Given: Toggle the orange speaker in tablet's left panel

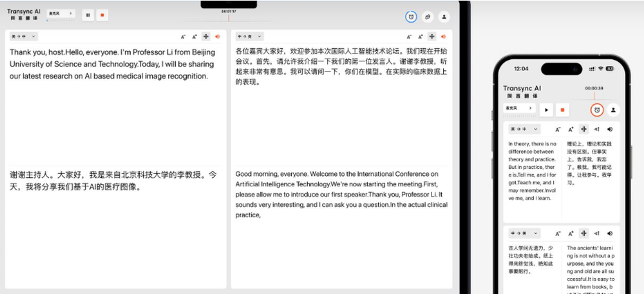Looking at the screenshot, I should pyautogui.click(x=217, y=37).
